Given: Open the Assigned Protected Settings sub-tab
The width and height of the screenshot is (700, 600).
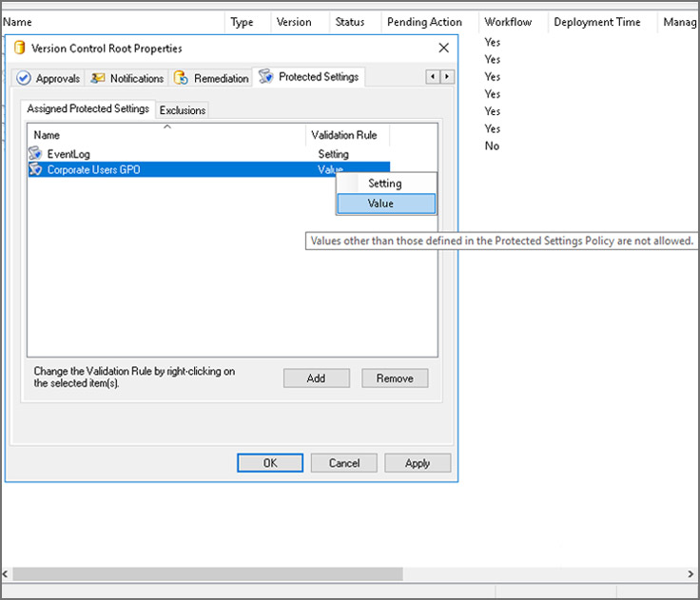Looking at the screenshot, I should click(x=87, y=108).
